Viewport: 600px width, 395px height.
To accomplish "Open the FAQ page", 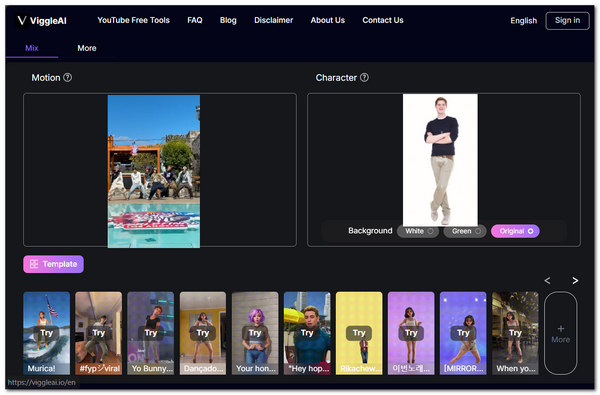I will tap(195, 20).
